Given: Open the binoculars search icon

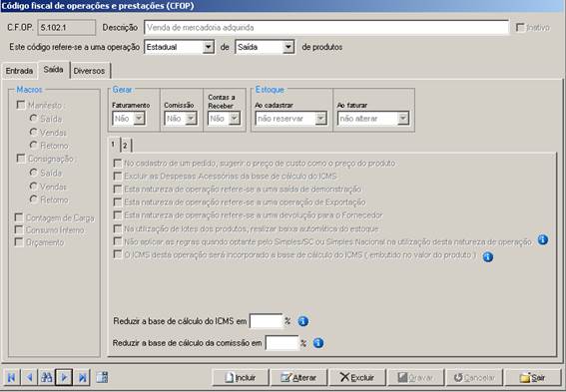Looking at the screenshot, I should pyautogui.click(x=47, y=378).
